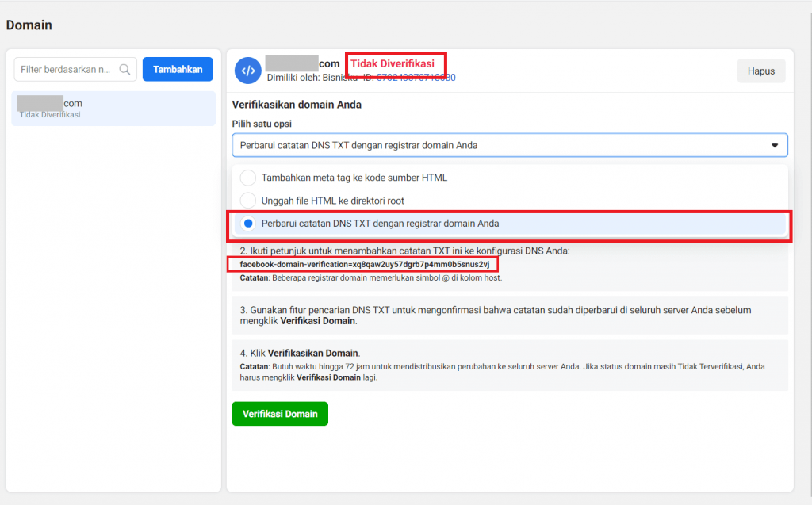Click the blue code-bracket domain icon
The image size is (812, 505).
tap(247, 71)
